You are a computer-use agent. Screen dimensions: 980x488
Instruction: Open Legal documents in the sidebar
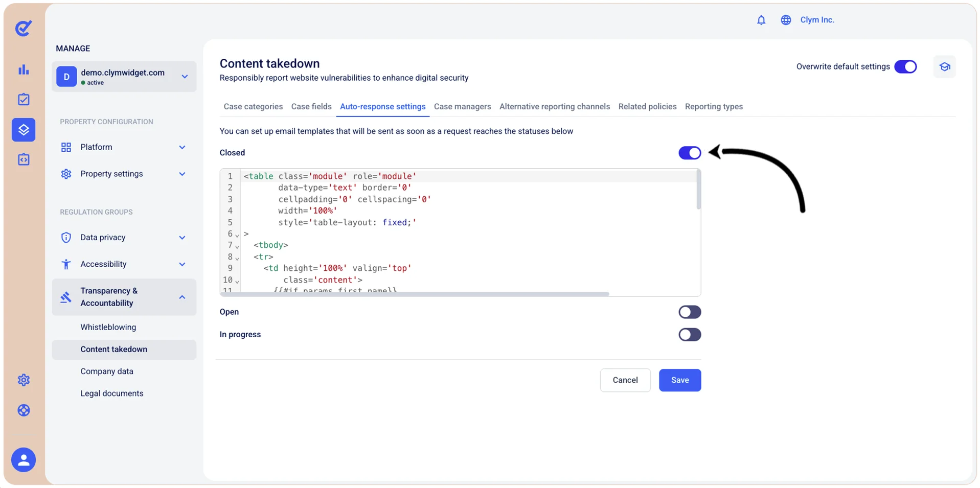[x=112, y=393]
